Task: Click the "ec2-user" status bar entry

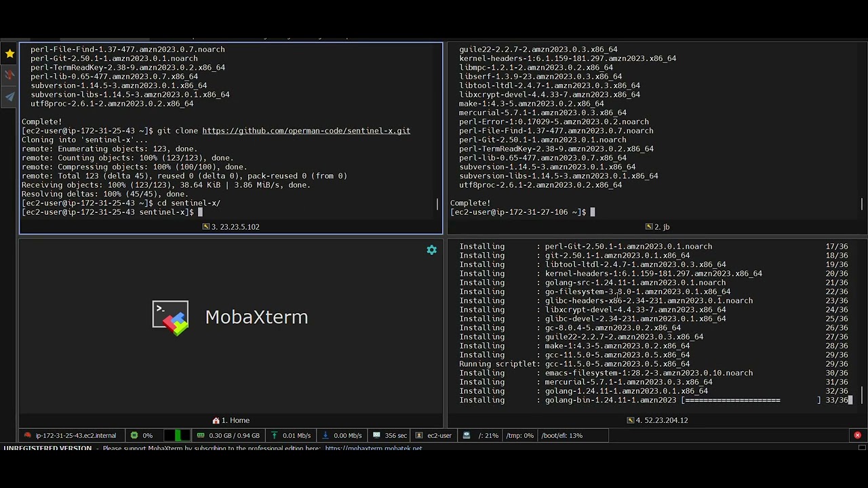Action: 439,435
